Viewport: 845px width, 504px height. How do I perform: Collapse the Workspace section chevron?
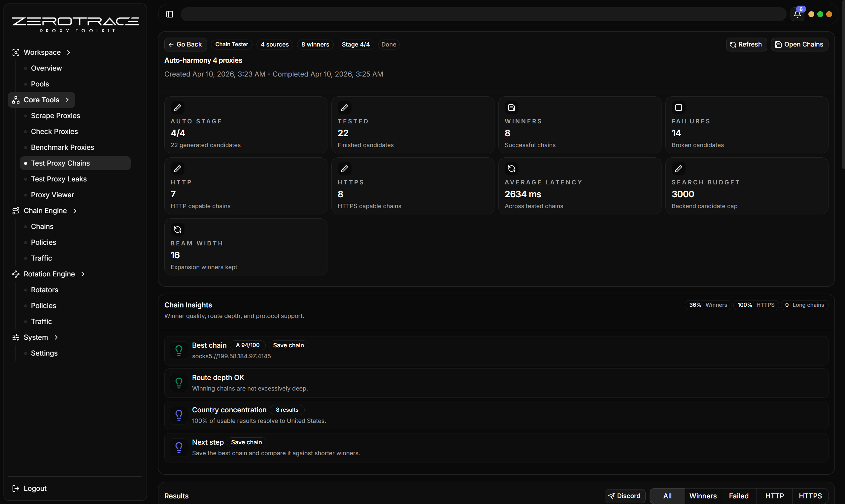[69, 52]
